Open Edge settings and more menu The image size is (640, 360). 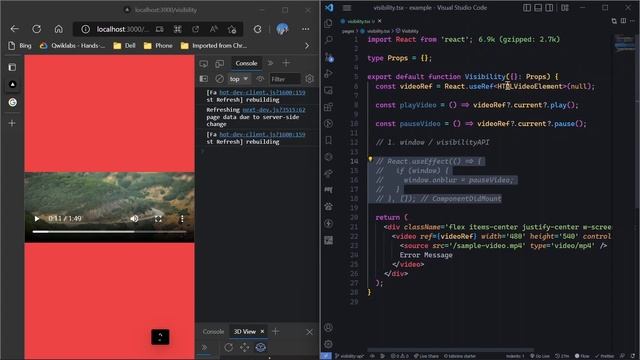click(305, 29)
